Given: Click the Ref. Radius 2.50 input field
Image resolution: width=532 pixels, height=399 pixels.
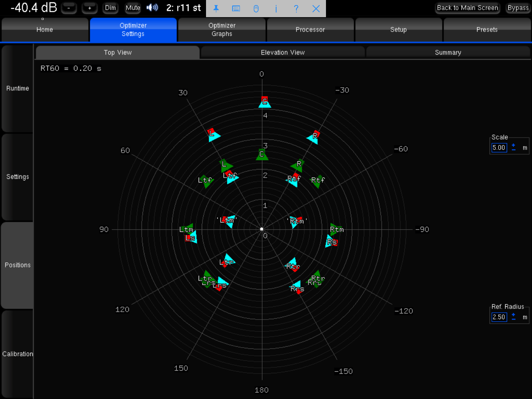Looking at the screenshot, I should (x=499, y=317).
